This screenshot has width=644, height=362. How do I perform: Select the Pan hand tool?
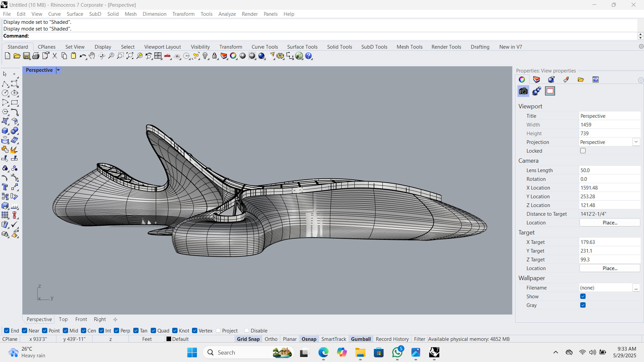click(x=92, y=56)
